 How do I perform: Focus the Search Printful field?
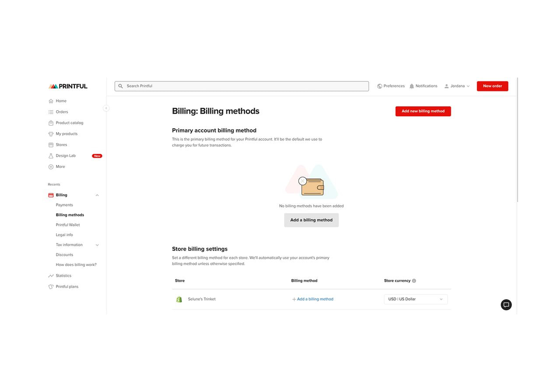pos(241,86)
